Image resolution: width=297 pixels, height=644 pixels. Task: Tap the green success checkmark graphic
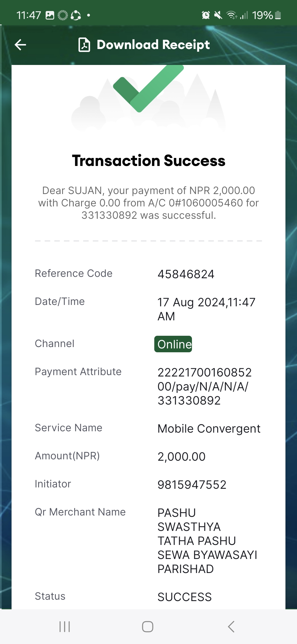tap(148, 88)
